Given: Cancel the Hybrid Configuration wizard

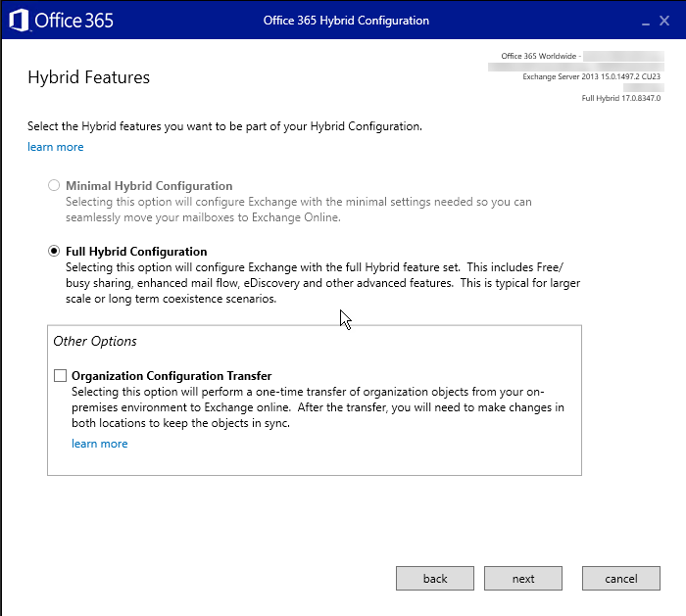Looking at the screenshot, I should [x=620, y=579].
